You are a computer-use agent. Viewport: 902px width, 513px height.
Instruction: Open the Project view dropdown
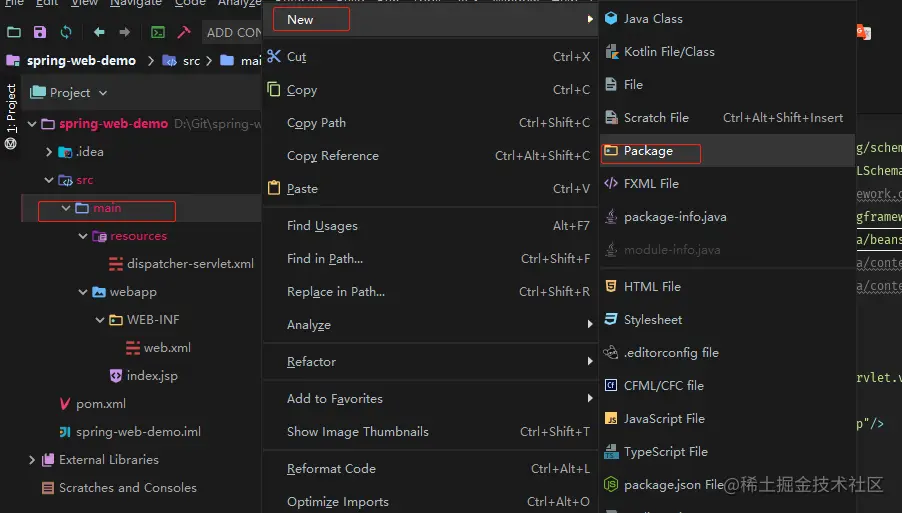click(102, 93)
